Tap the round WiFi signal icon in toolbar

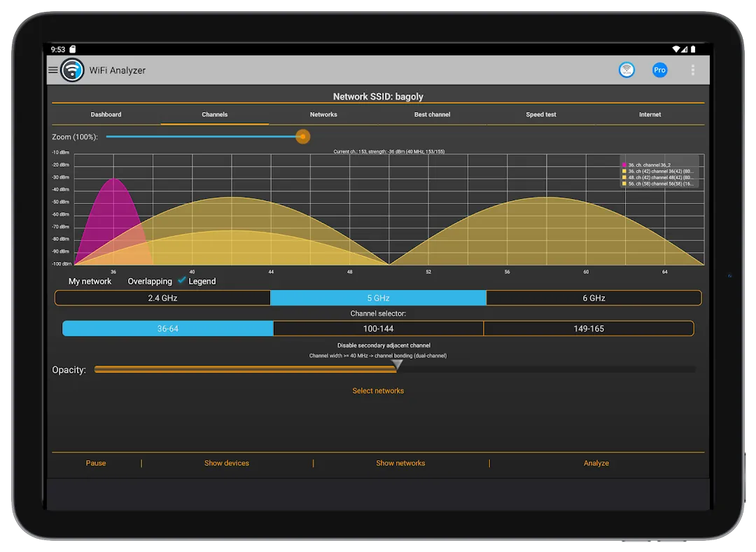point(626,70)
